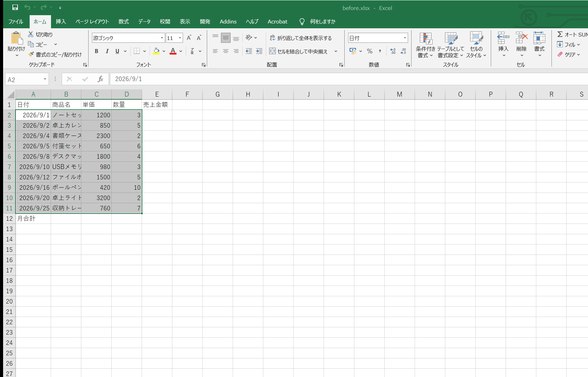Click 何をしますか search box
The width and height of the screenshot is (588, 377).
pyautogui.click(x=317, y=21)
